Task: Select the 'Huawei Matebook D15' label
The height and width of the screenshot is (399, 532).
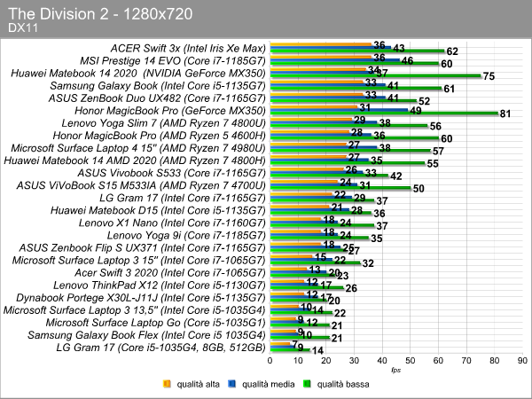Action: coord(158,210)
